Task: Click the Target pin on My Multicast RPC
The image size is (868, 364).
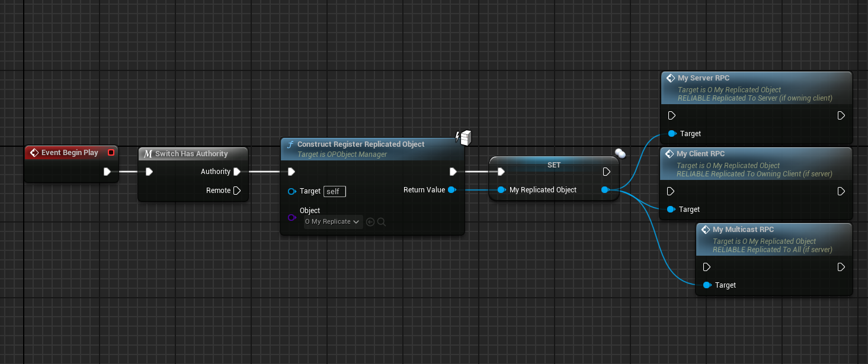Action: point(706,285)
